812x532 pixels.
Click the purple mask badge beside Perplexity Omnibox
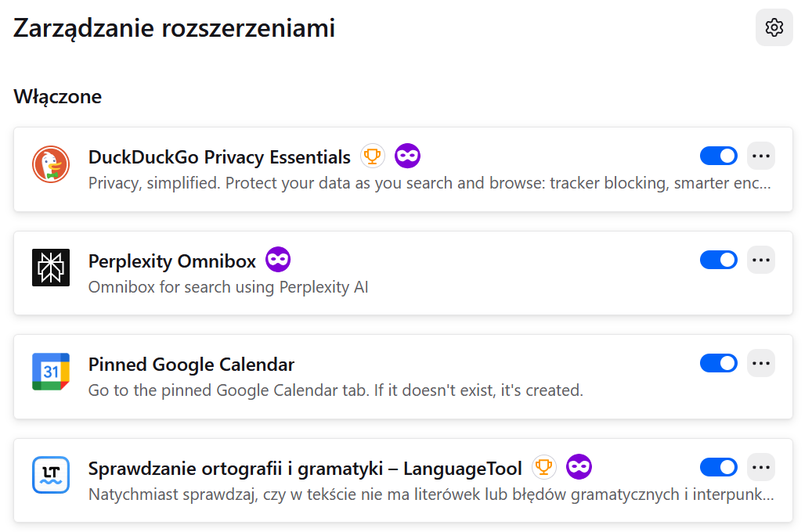pyautogui.click(x=278, y=259)
